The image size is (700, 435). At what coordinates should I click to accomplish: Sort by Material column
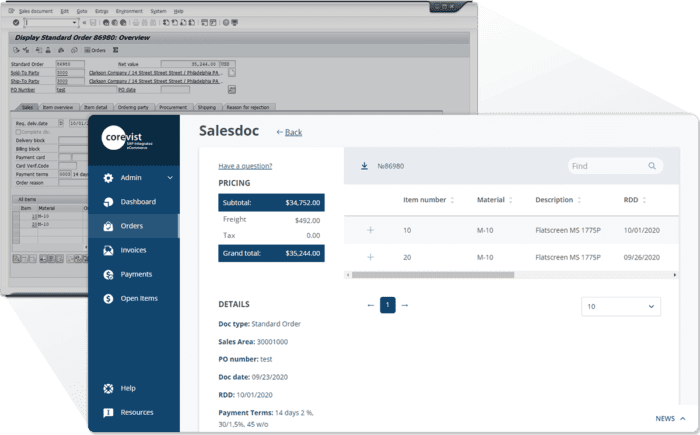[495, 200]
